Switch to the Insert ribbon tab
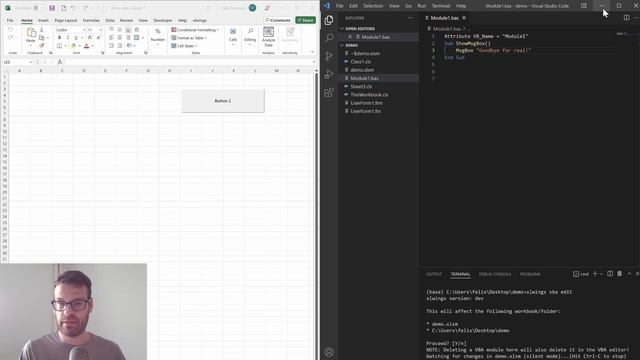 point(43,20)
